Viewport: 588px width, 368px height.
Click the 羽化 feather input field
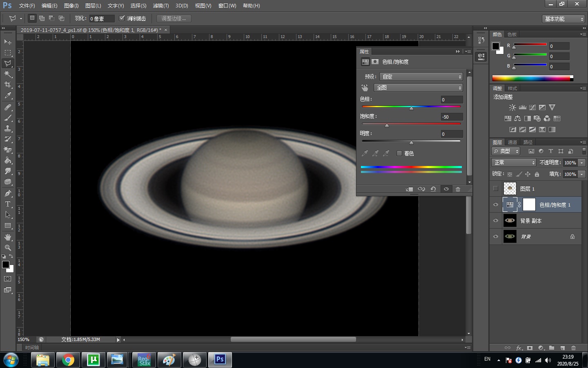[x=102, y=19]
